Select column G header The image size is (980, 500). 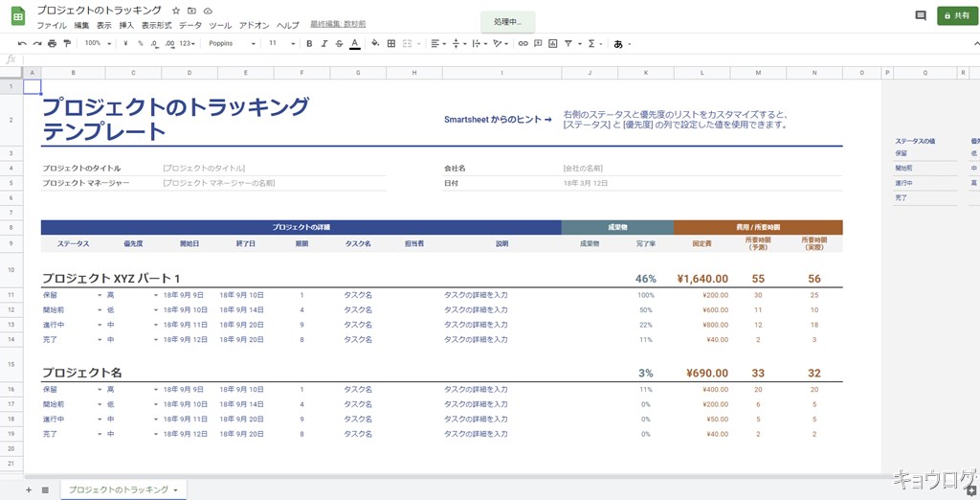click(358, 73)
